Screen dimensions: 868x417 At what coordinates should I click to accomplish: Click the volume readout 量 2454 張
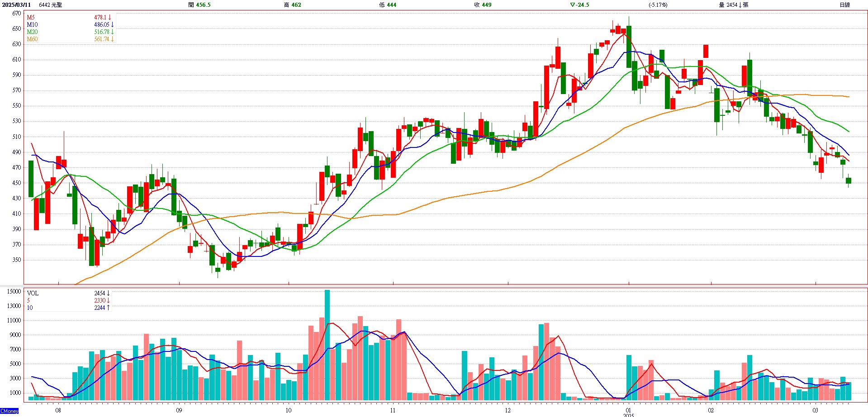point(733,5)
